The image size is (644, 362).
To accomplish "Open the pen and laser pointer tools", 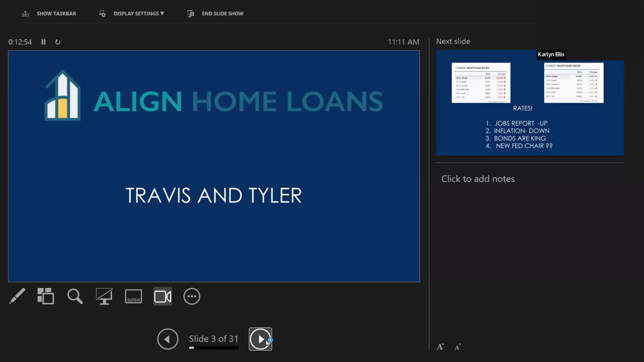I will (17, 296).
